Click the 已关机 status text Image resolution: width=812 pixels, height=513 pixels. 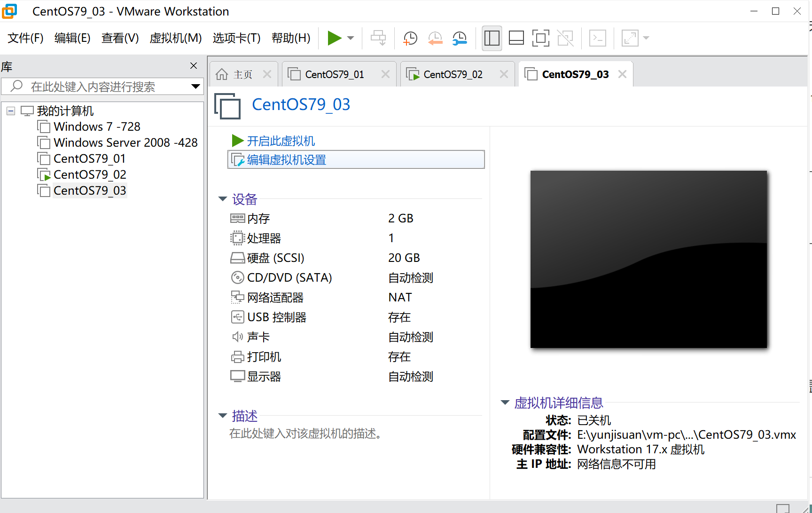tap(594, 420)
